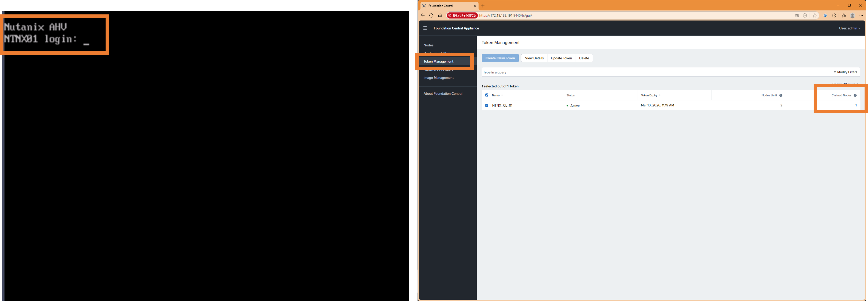Image resolution: width=868 pixels, height=301 pixels.
Task: Click the Modify Filters button
Action: click(845, 72)
